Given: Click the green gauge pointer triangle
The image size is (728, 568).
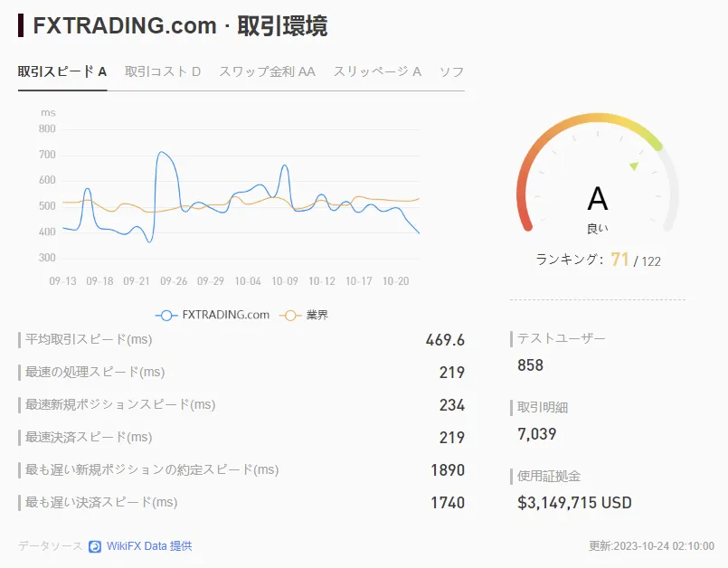Looking at the screenshot, I should 634,166.
